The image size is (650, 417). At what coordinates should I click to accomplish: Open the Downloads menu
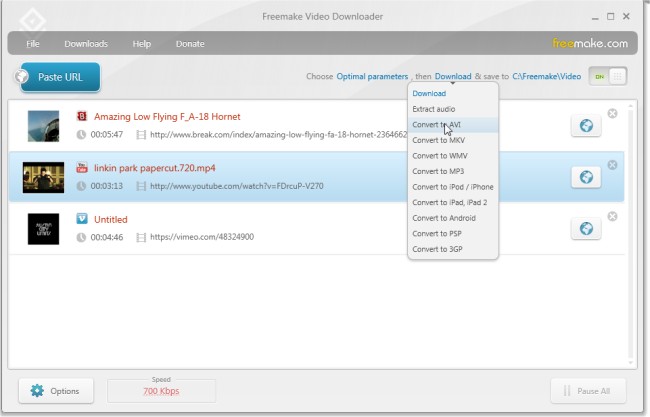click(86, 44)
